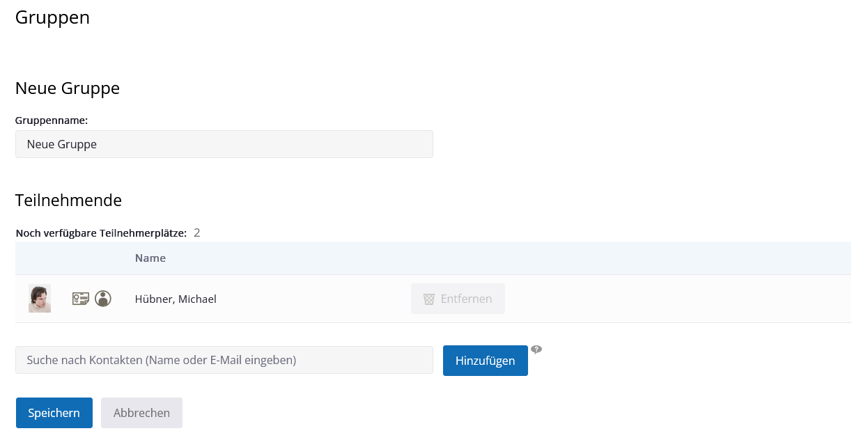Click the Gruppen page heading
The width and height of the screenshot is (868, 440).
52,17
